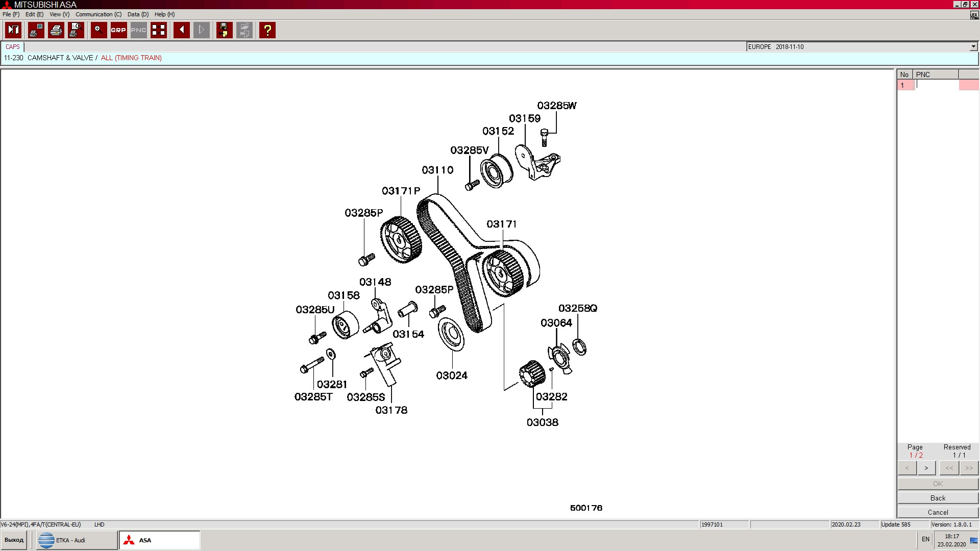Click the Back button
The image size is (980, 551).
point(937,498)
